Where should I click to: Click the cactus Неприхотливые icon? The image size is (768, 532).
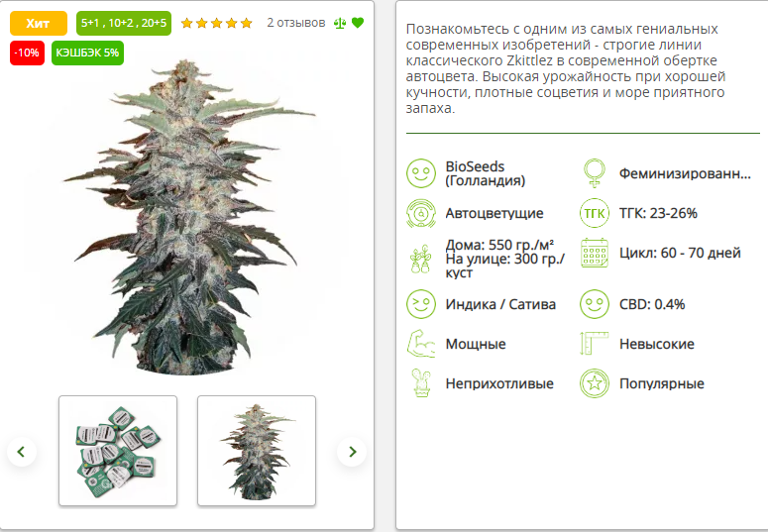(421, 383)
